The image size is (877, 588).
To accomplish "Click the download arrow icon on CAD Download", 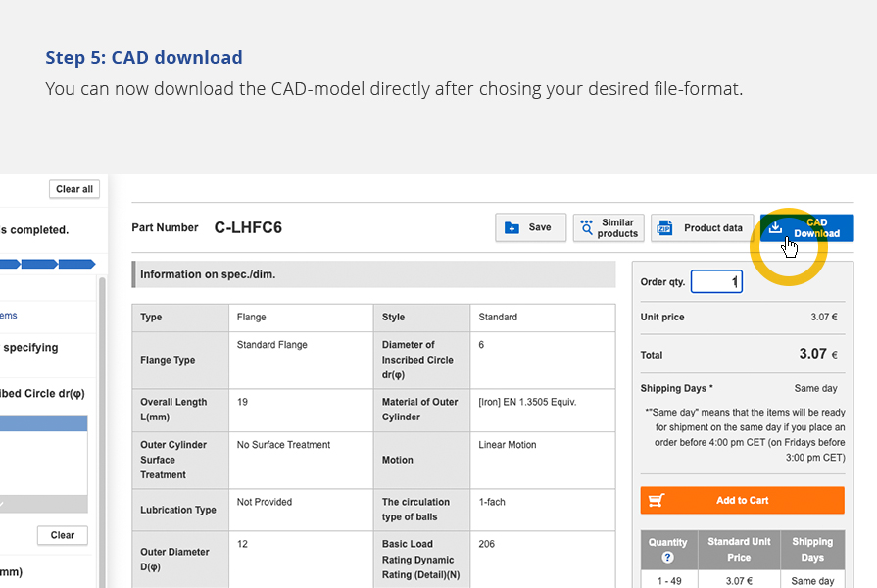I will [775, 227].
